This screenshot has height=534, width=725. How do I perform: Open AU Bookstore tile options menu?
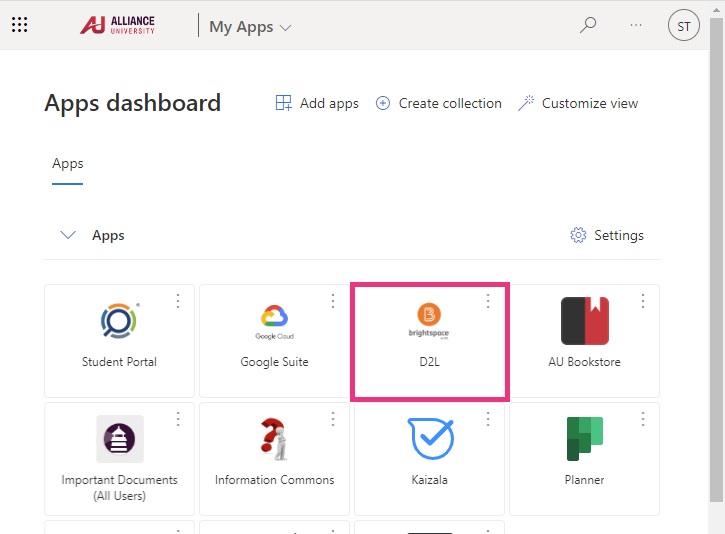coord(643,301)
